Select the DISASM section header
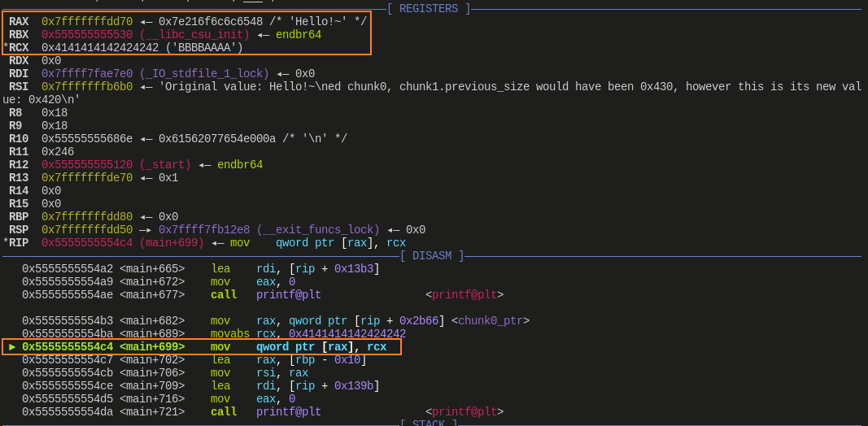This screenshot has width=868, height=426. (431, 256)
